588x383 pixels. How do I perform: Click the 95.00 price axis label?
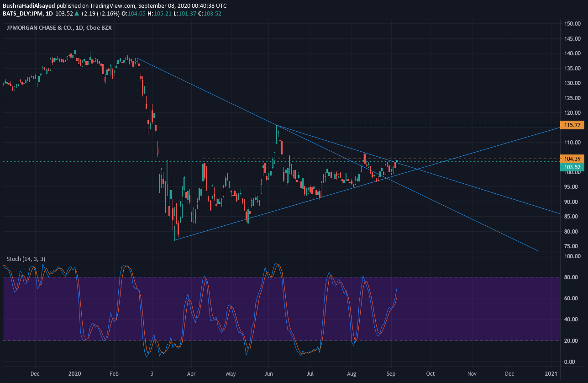coord(572,187)
